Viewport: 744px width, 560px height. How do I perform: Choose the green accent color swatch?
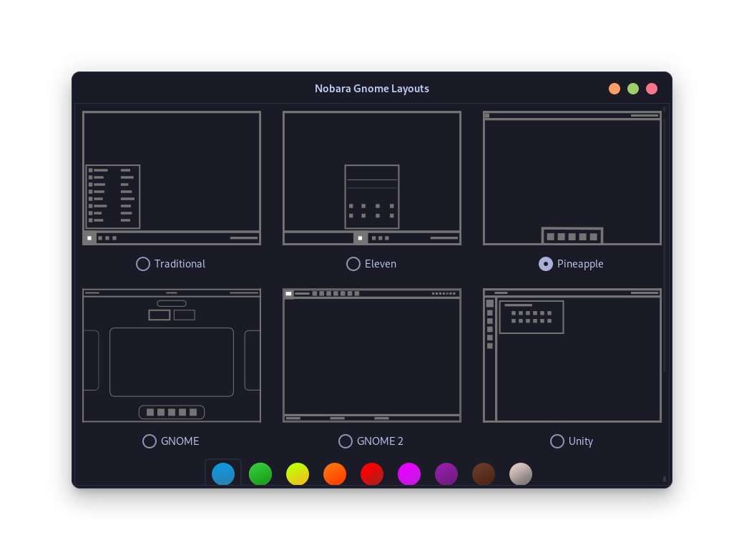point(260,473)
